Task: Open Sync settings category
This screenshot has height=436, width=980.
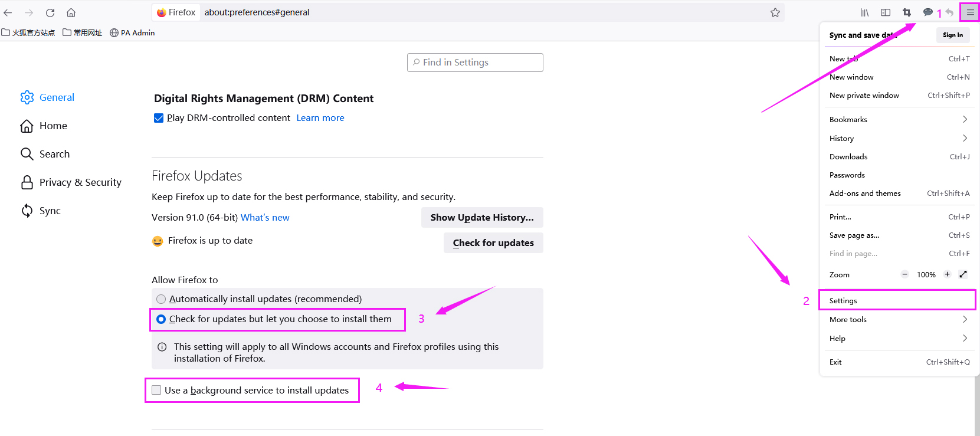Action: (x=40, y=211)
